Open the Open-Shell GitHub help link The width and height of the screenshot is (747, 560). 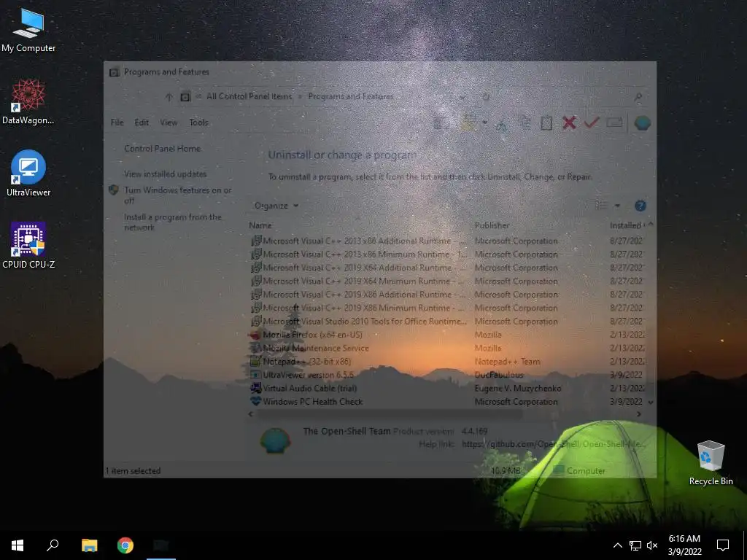coord(554,444)
